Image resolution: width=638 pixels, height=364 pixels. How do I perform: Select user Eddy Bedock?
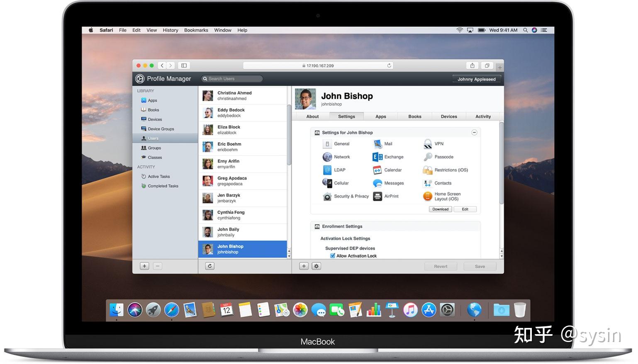coord(243,113)
